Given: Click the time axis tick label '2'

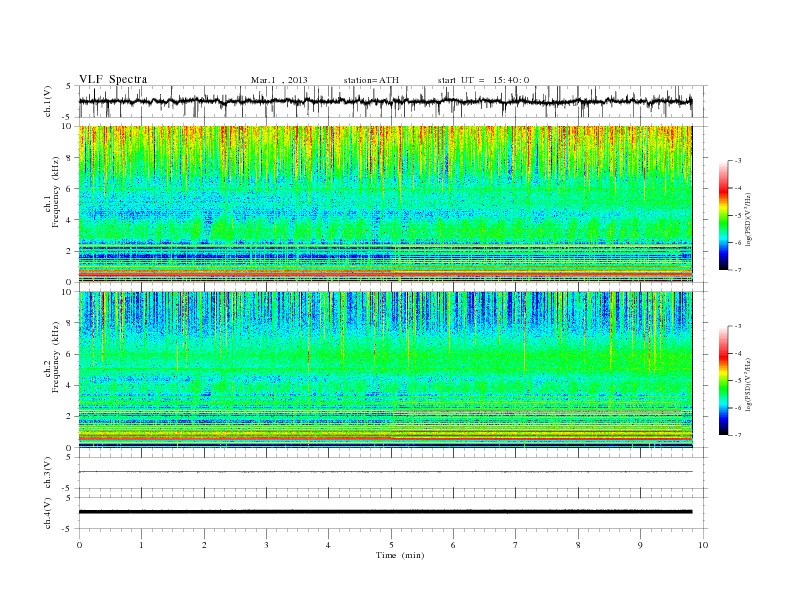Looking at the screenshot, I should click(x=204, y=545).
